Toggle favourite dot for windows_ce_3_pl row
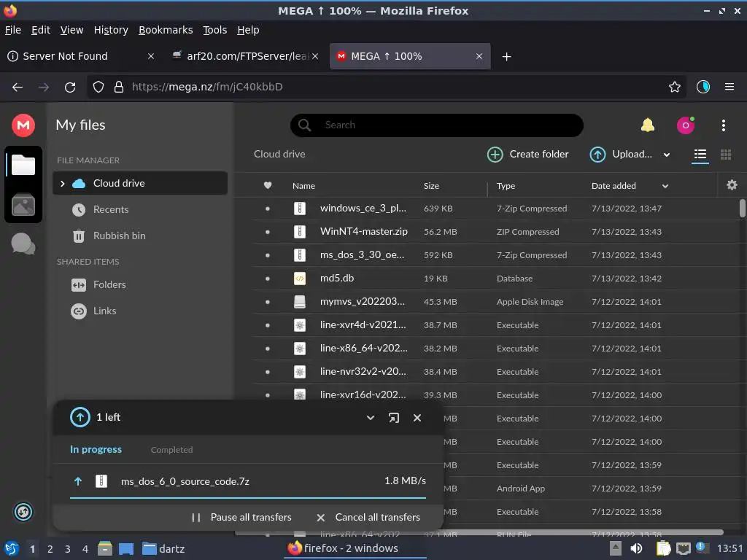Viewport: 747px width, 560px height. click(267, 209)
